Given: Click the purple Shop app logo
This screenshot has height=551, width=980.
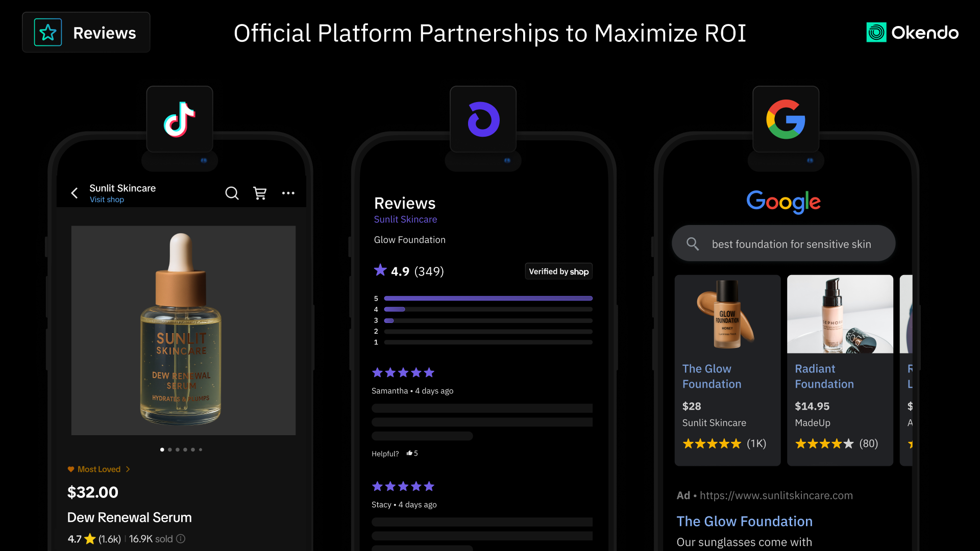Looking at the screenshot, I should (483, 119).
